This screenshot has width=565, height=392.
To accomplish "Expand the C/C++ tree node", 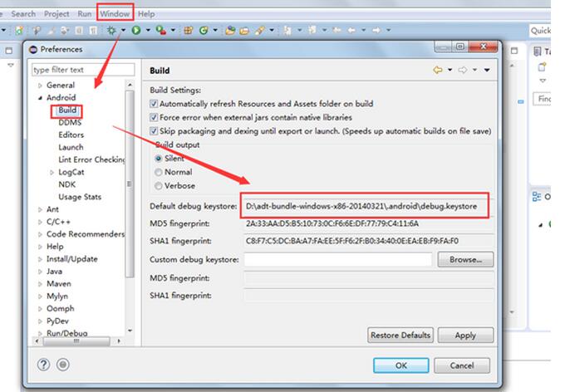I will coord(40,222).
